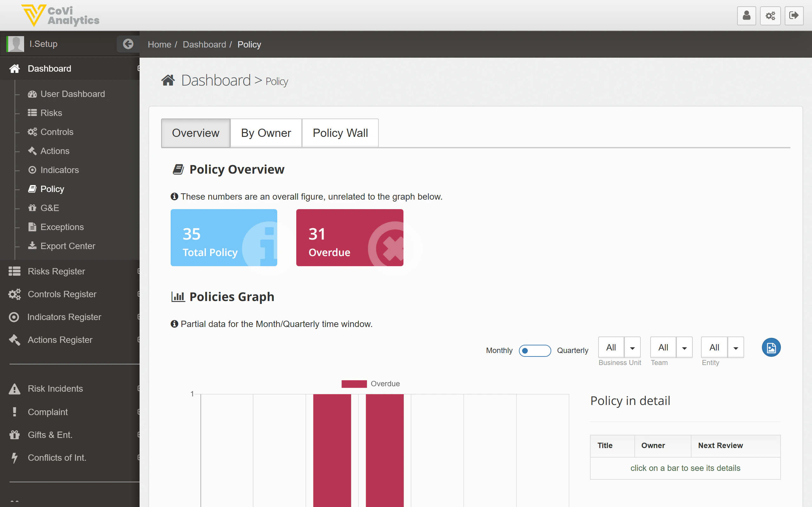Click the Risk Incidents warning icon
The image size is (812, 507).
[x=14, y=388]
